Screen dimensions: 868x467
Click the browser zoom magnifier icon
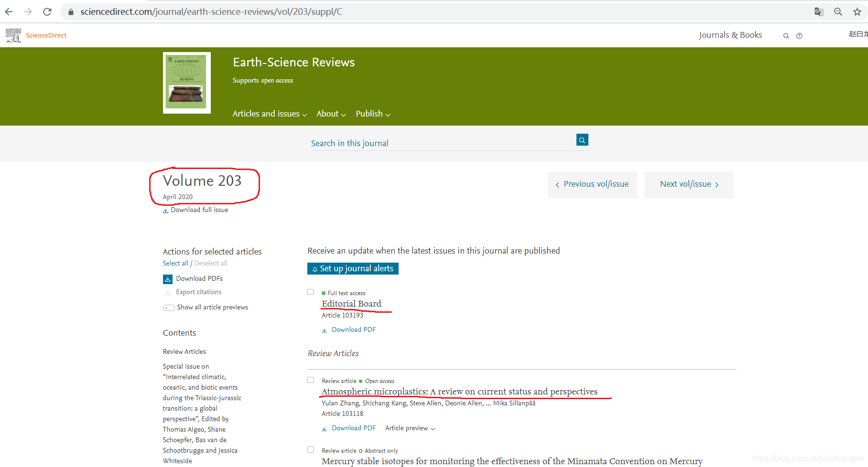point(838,12)
